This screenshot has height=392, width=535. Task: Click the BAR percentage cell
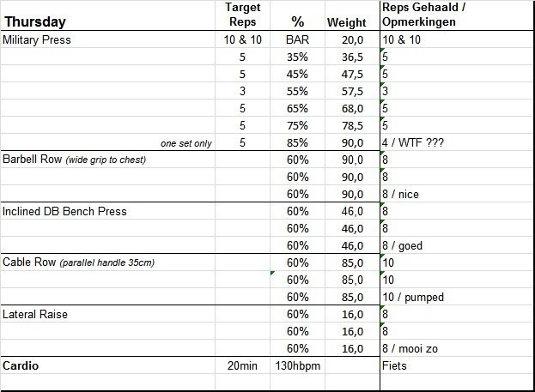(x=297, y=40)
